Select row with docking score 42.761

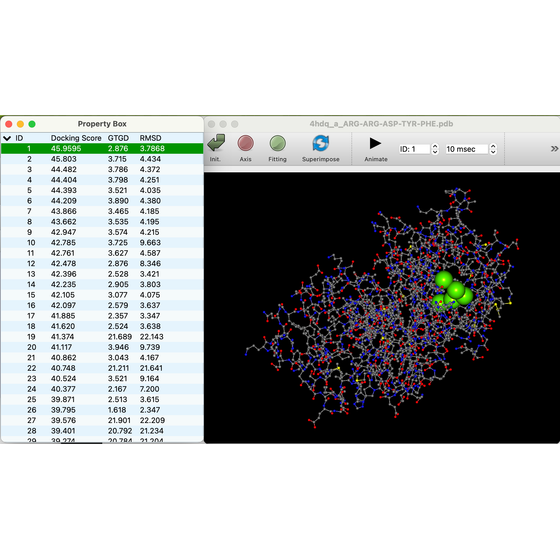coord(102,253)
